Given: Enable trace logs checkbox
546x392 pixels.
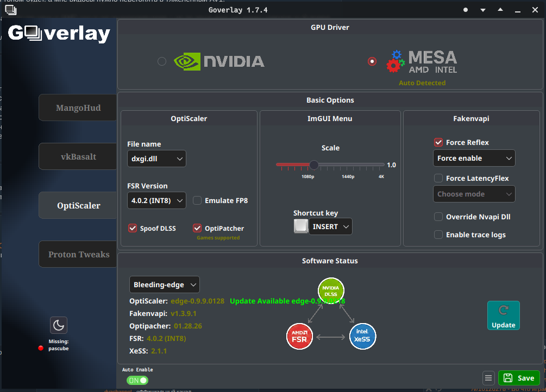Looking at the screenshot, I should (x=438, y=235).
